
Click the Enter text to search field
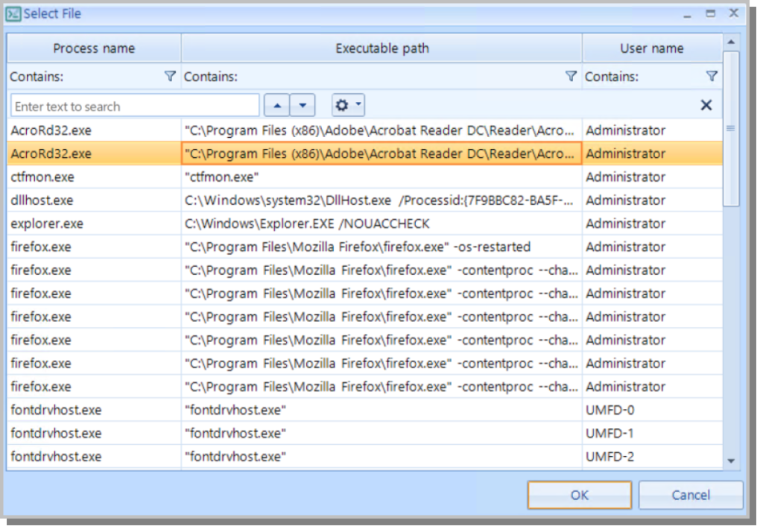point(134,105)
